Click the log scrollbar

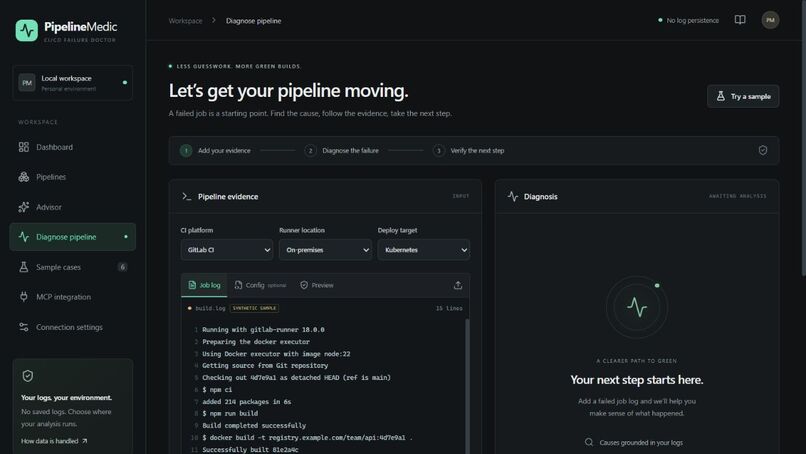[467, 386]
